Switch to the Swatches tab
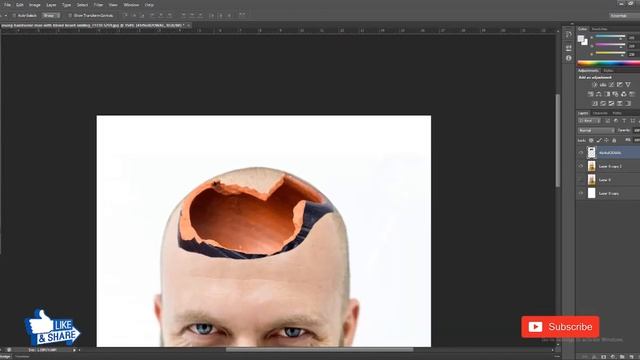 (600, 29)
